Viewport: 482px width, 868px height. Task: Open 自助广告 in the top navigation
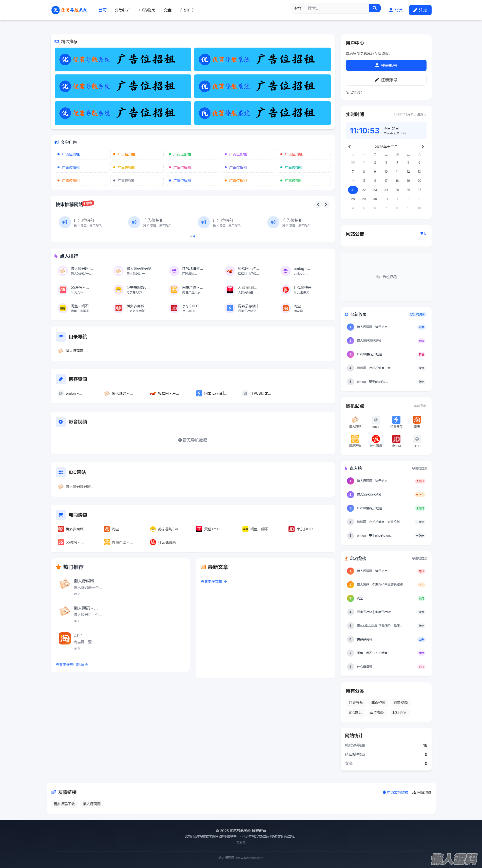click(188, 10)
